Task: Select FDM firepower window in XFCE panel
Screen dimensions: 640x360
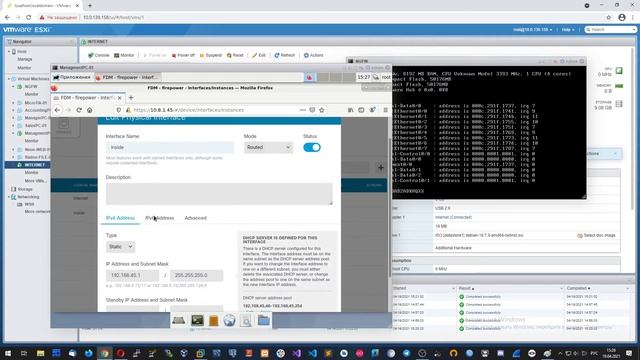Action: tap(127, 77)
